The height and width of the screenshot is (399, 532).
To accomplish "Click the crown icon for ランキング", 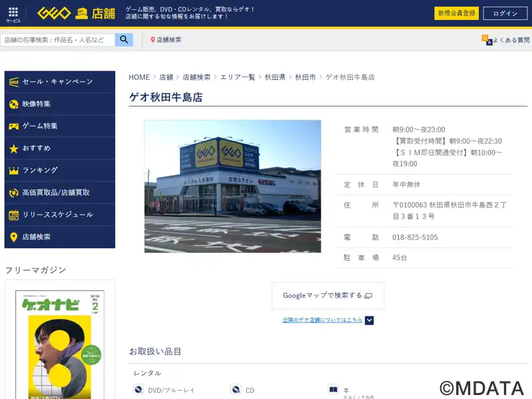I will click(x=13, y=170).
